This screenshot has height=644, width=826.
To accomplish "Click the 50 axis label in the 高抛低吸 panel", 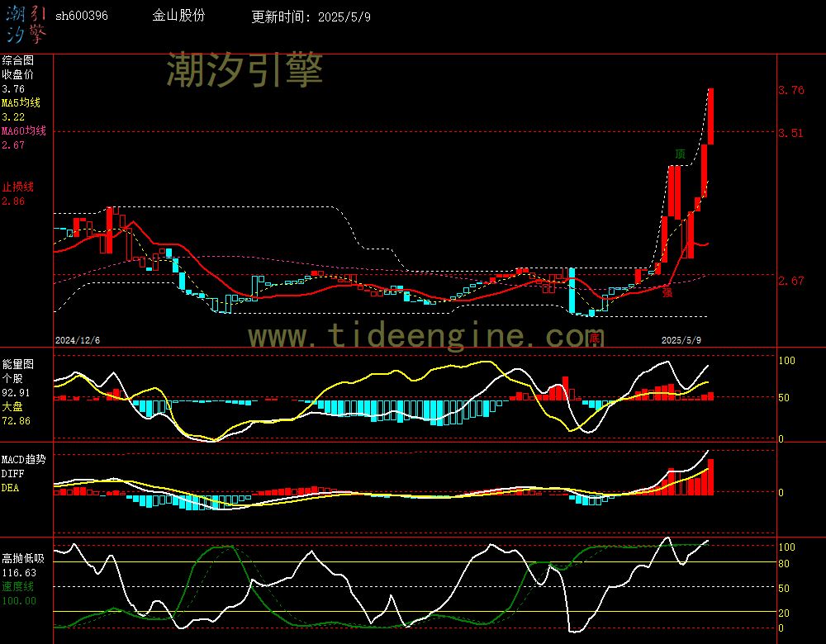I will point(784,588).
